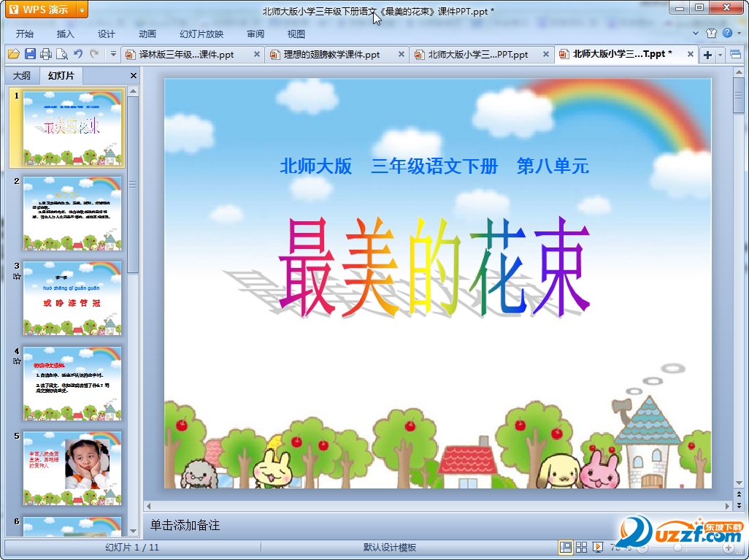749x560 pixels.
Task: Start slideshow from status bar icon
Action: pyautogui.click(x=597, y=547)
